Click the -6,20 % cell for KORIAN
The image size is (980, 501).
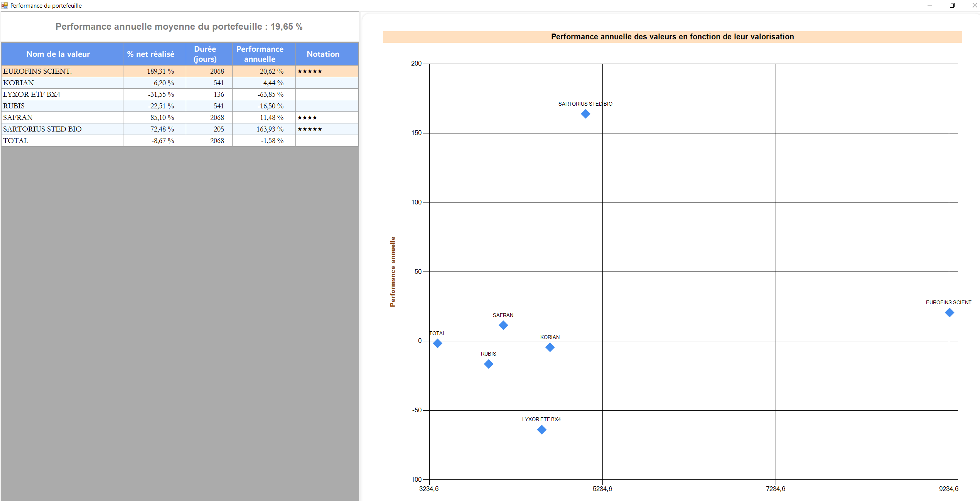(x=155, y=83)
